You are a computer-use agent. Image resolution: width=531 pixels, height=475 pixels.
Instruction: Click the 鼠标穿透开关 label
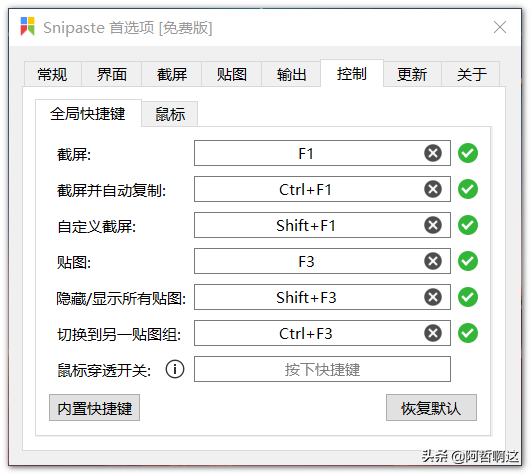coord(104,370)
